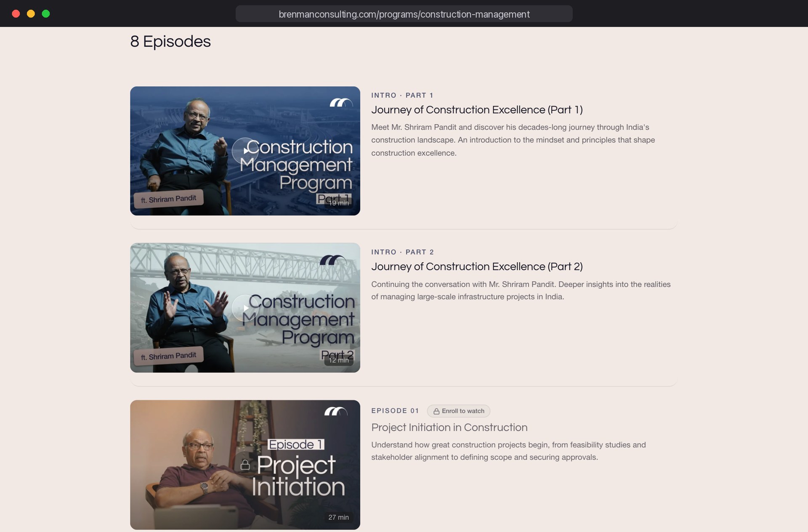Click the Enroll to watch badge
Screen dimensions: 808x532
[x=458, y=411]
